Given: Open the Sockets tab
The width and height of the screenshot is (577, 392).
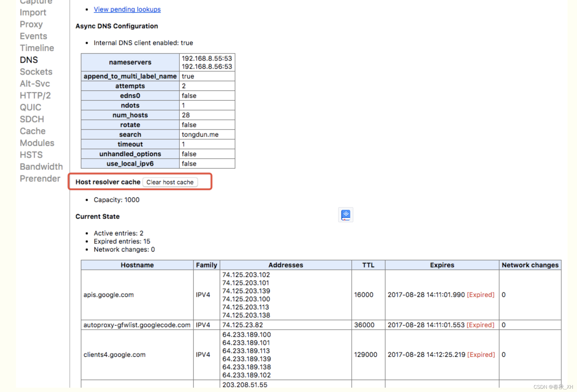Looking at the screenshot, I should point(36,72).
